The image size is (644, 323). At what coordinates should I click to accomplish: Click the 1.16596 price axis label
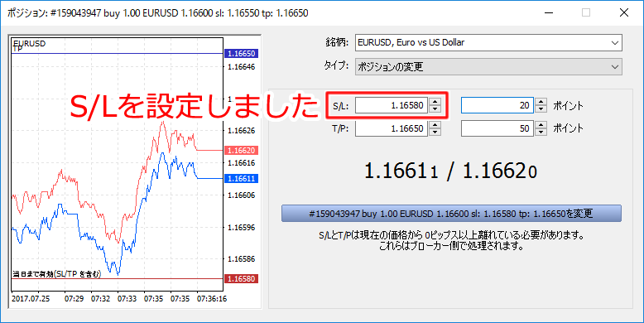242,227
